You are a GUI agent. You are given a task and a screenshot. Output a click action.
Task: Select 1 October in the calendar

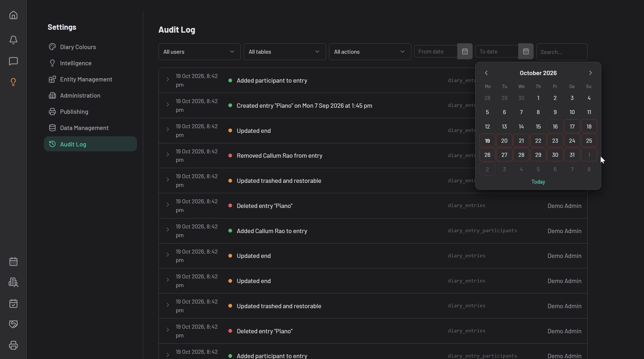pos(538,98)
